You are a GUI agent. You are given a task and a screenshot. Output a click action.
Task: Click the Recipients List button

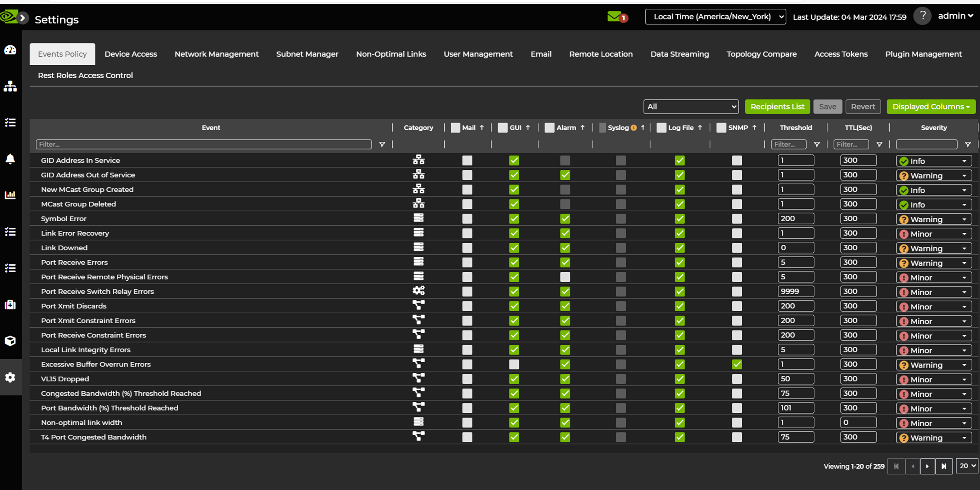coord(777,107)
